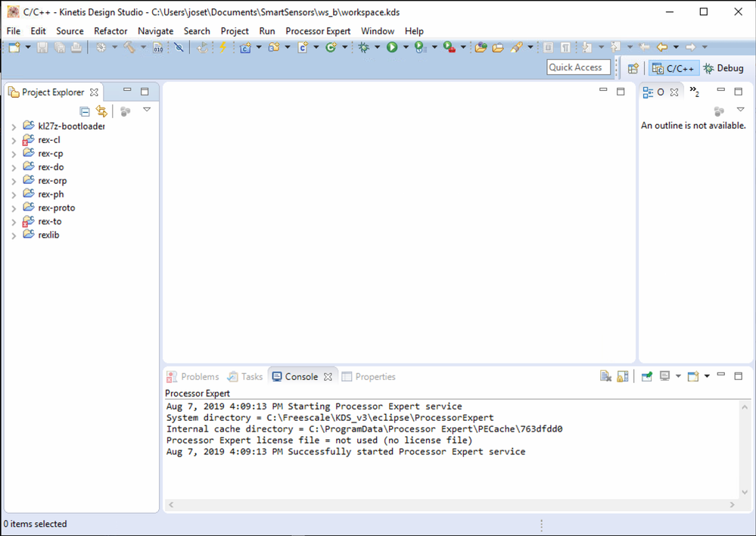Open Project Explorer View Menu triangle

pos(147,110)
